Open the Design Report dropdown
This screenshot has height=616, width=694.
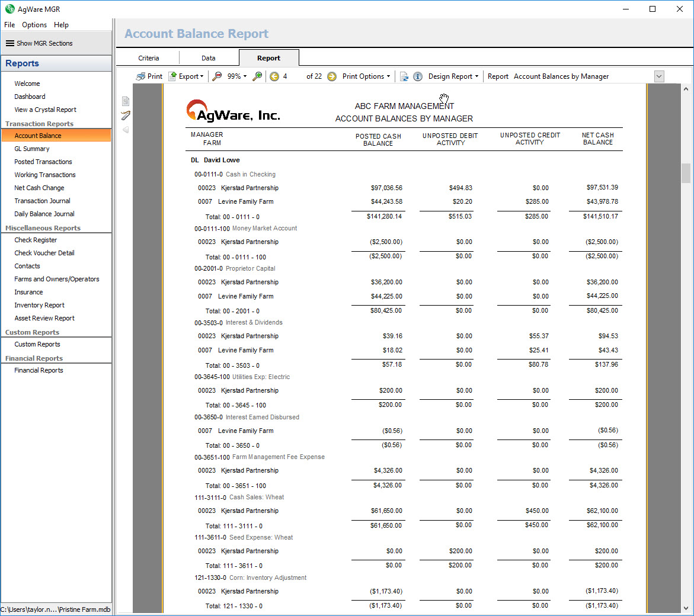[453, 76]
